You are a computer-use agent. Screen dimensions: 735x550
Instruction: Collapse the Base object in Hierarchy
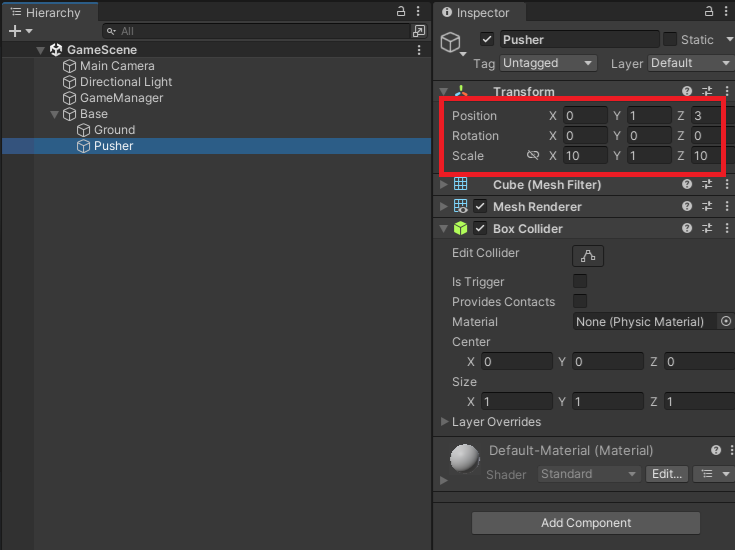[x=54, y=114]
